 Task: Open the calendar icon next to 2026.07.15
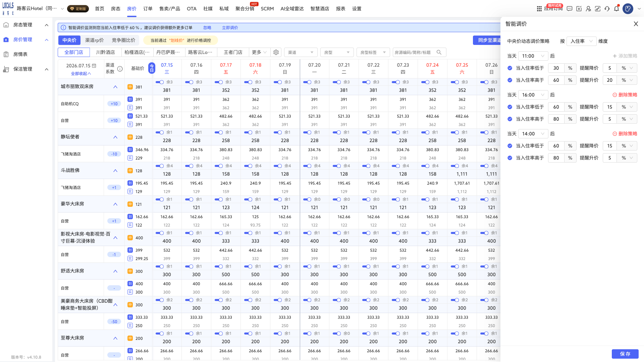click(x=94, y=66)
